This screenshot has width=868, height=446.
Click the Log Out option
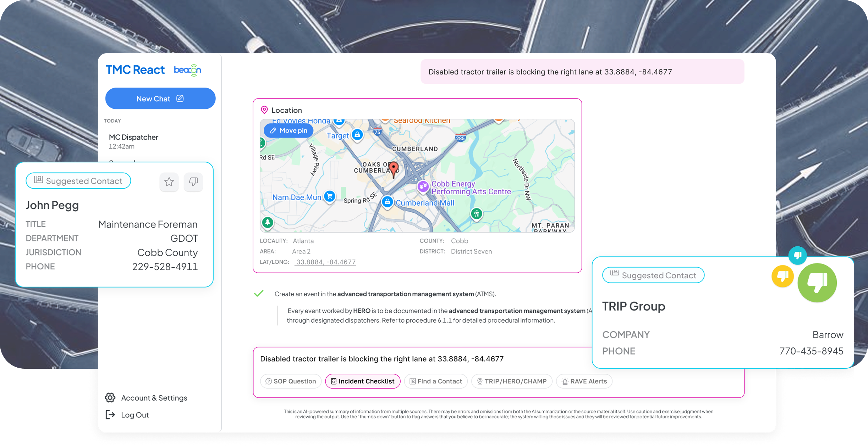127,415
